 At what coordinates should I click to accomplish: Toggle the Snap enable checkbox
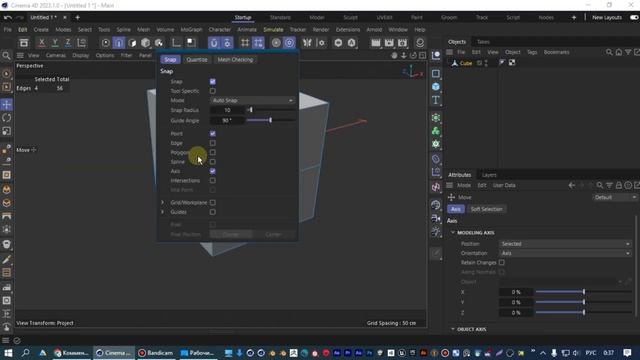[213, 82]
